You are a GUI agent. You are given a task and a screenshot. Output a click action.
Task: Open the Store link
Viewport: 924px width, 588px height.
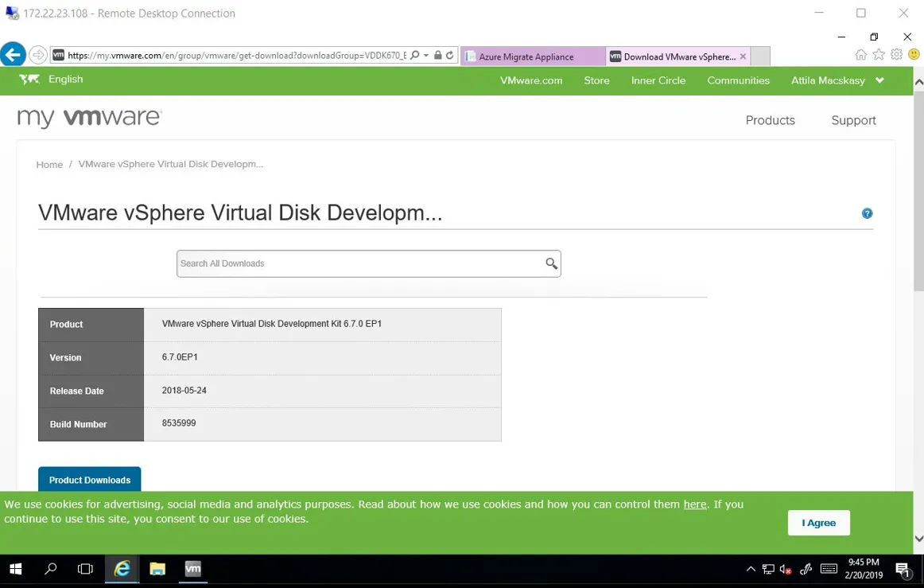pos(596,80)
